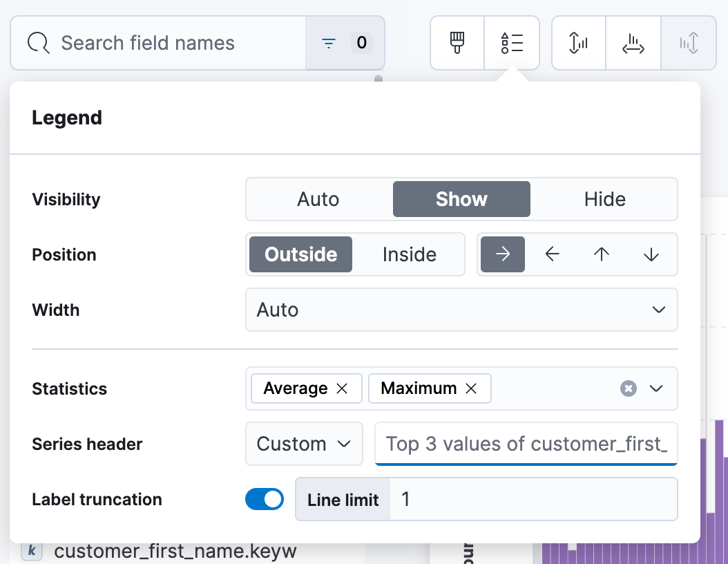The height and width of the screenshot is (564, 728).
Task: Select the customer_first_name.keyw field
Action: click(176, 551)
